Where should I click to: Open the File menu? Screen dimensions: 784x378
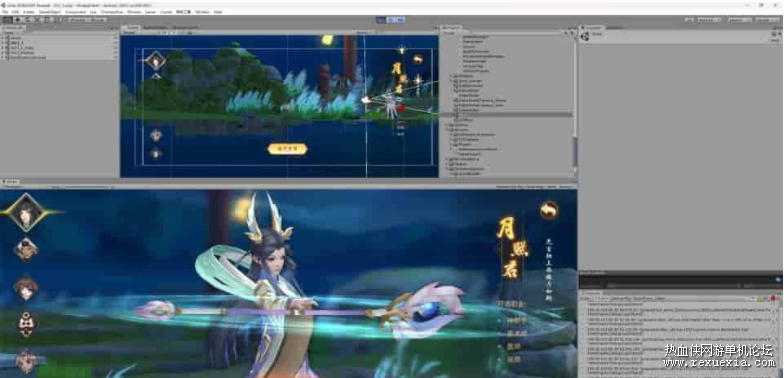[x=5, y=12]
